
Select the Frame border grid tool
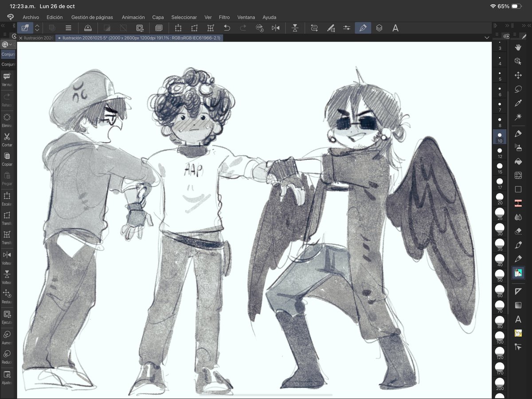[x=518, y=175]
